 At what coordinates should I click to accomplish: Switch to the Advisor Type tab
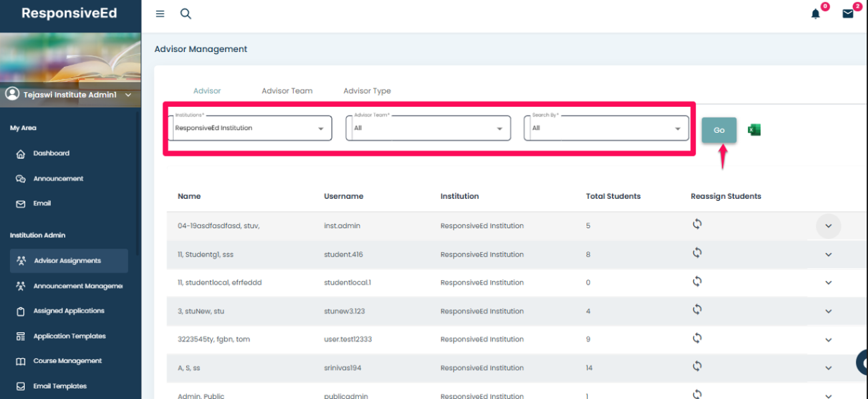click(x=367, y=91)
